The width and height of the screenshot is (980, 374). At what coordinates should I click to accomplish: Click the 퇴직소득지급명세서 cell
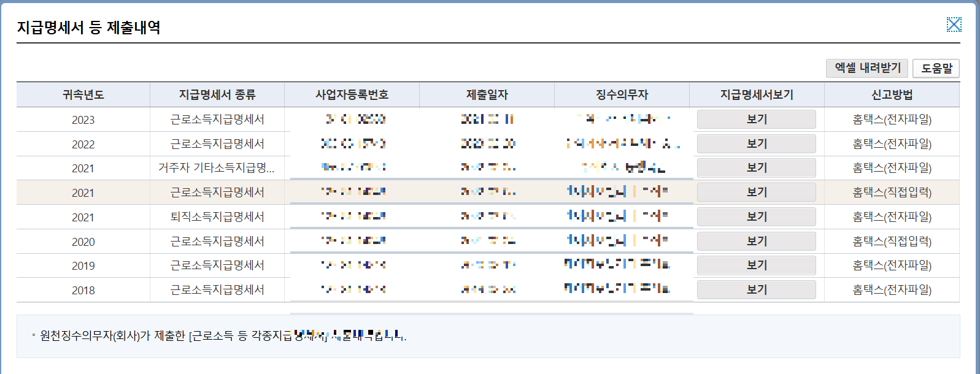point(217,216)
